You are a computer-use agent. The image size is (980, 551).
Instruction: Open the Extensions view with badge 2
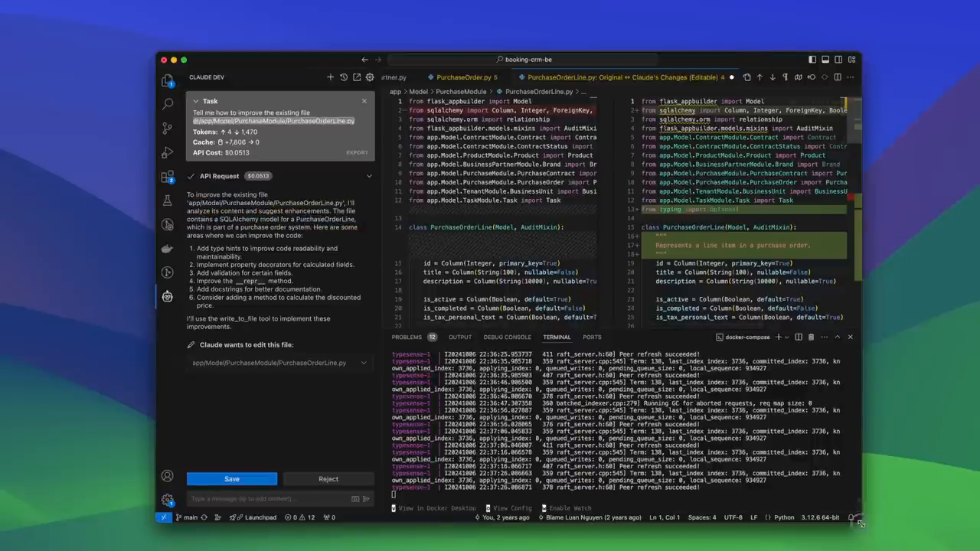[167, 177]
